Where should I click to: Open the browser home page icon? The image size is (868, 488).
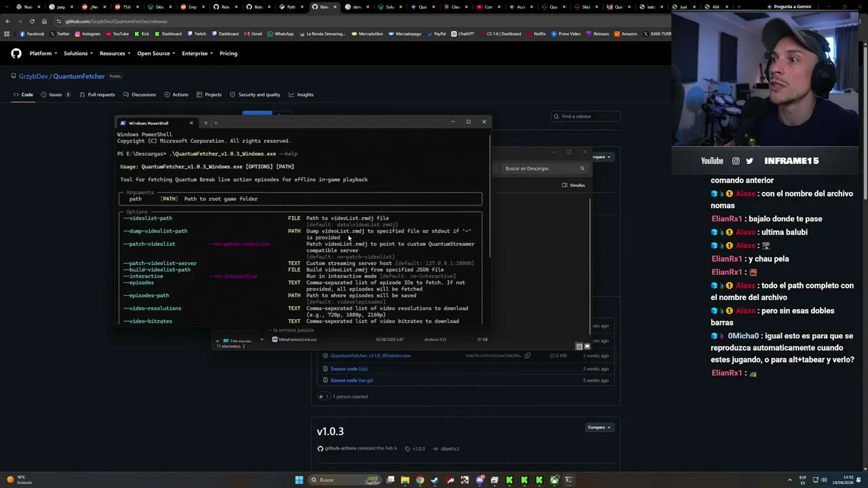pyautogui.click(x=44, y=21)
